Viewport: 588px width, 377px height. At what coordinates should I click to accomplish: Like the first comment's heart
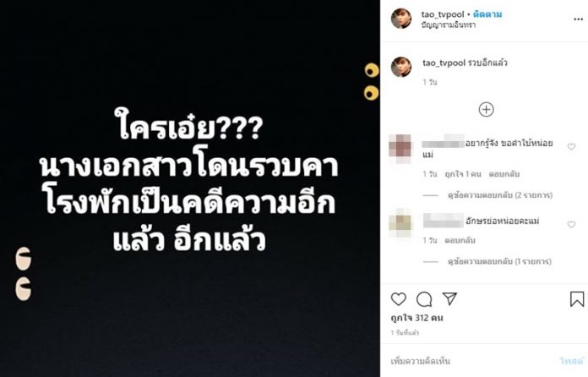[x=571, y=147]
